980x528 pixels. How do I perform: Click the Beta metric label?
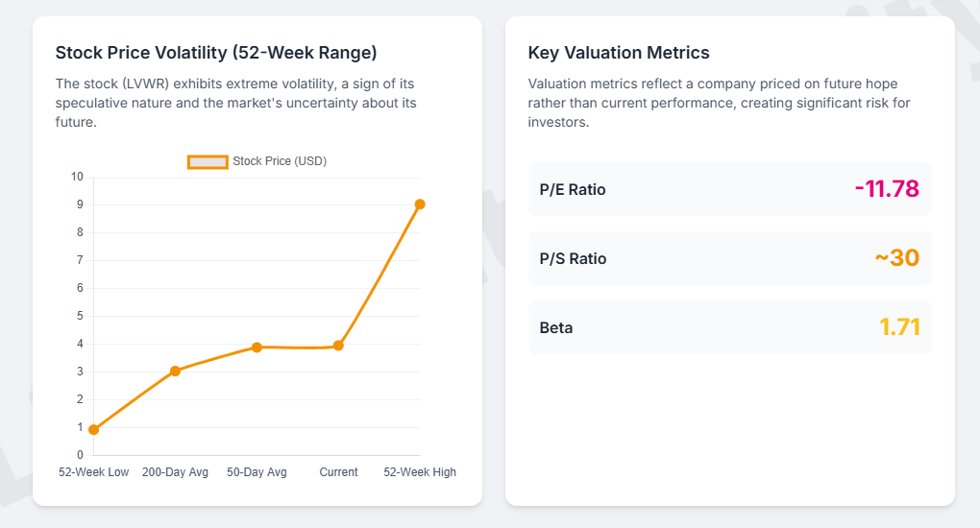[x=556, y=327]
